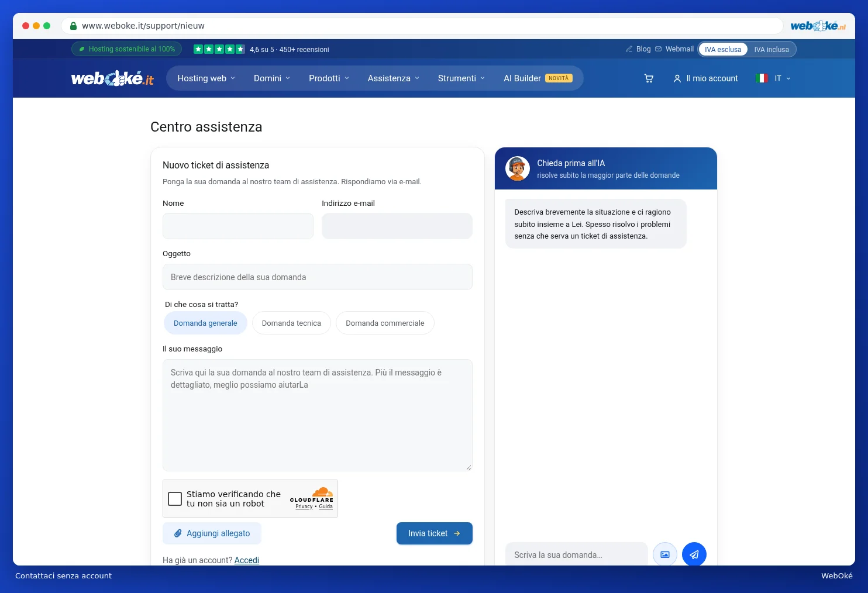Switch prices to IVA esclusa

coord(723,50)
